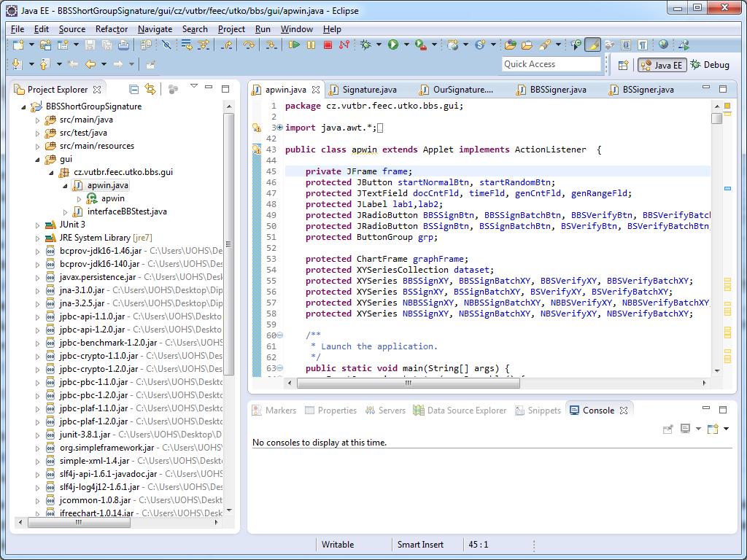Expand interfaceBBStest.java tree node

[x=65, y=212]
